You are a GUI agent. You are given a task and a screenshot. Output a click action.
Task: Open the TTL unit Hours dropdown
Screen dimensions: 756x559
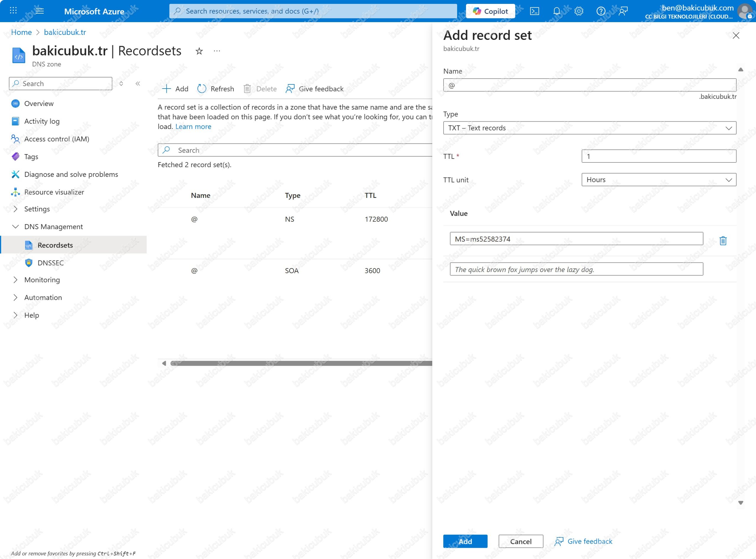tap(659, 180)
